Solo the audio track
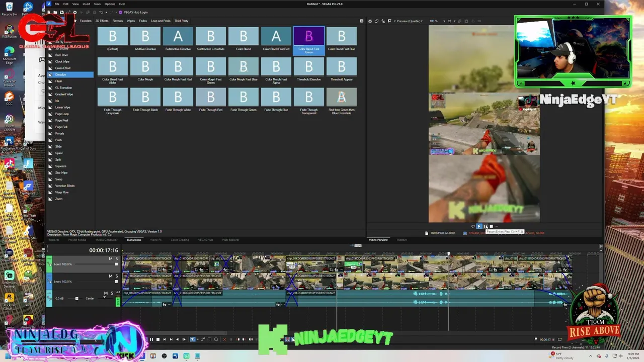This screenshot has height=362, width=644. [112, 293]
